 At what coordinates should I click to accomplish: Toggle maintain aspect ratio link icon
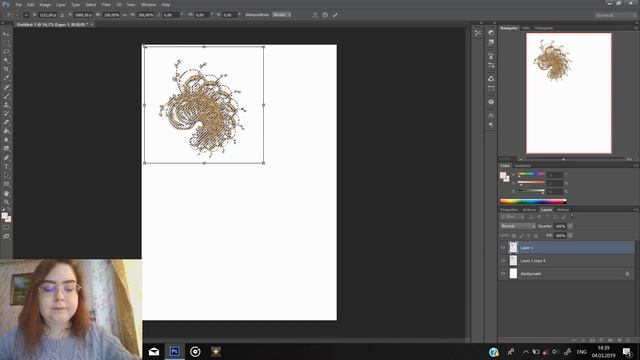124,15
